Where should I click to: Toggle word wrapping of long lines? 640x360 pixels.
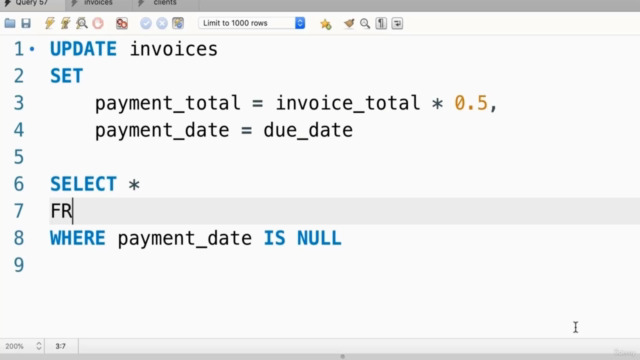point(397,23)
